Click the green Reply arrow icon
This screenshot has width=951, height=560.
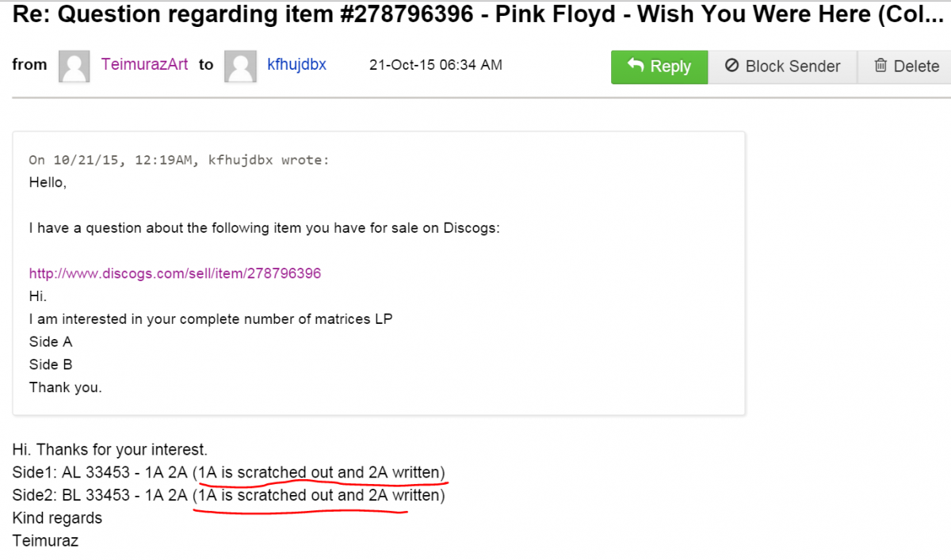click(636, 66)
